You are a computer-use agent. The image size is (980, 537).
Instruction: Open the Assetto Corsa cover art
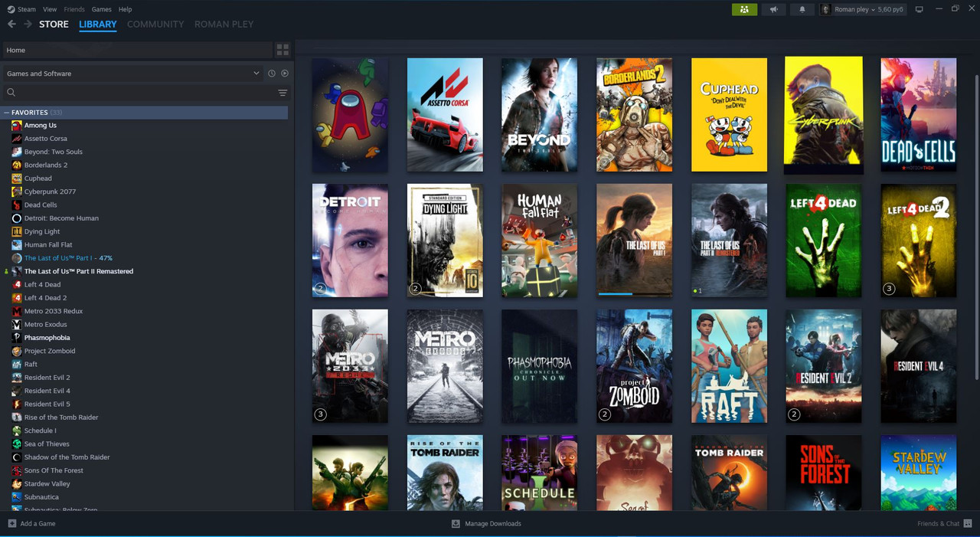point(445,115)
